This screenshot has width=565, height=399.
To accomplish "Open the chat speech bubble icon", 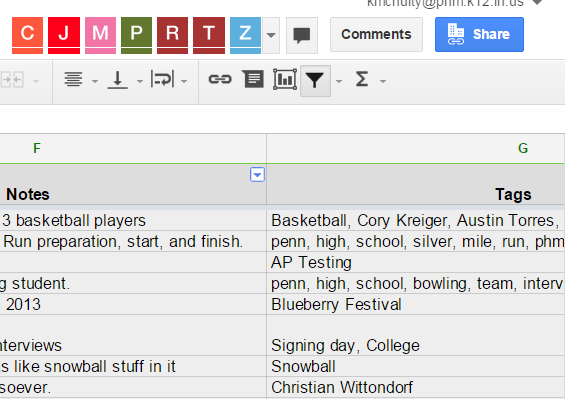I will [302, 35].
